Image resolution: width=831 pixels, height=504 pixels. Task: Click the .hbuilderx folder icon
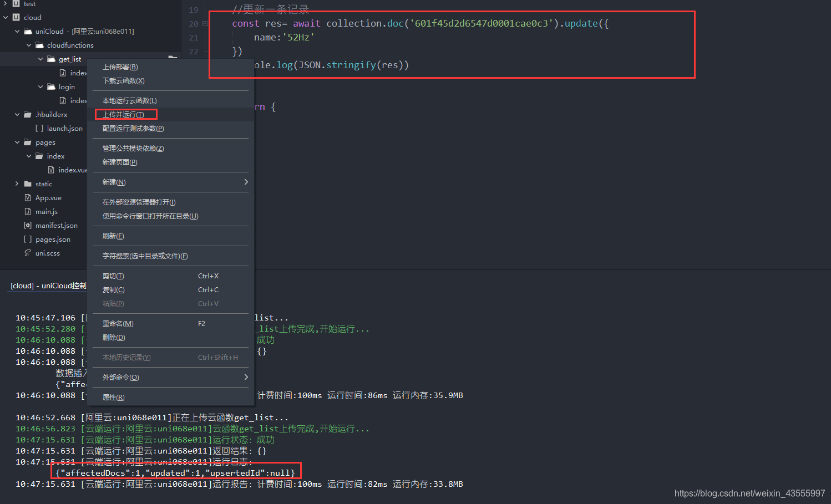pyautogui.click(x=28, y=114)
